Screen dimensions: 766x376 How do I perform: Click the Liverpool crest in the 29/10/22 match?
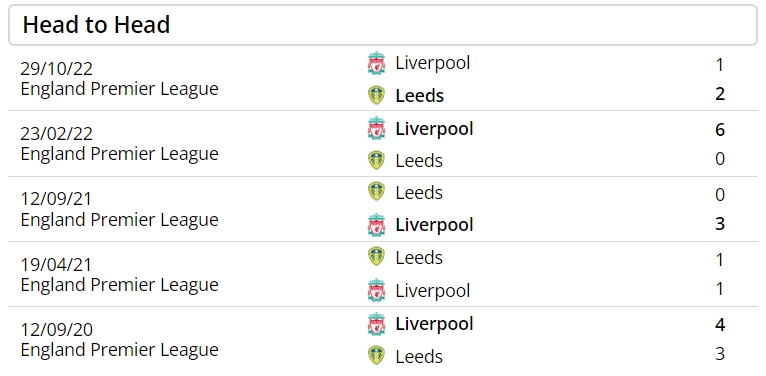[376, 63]
